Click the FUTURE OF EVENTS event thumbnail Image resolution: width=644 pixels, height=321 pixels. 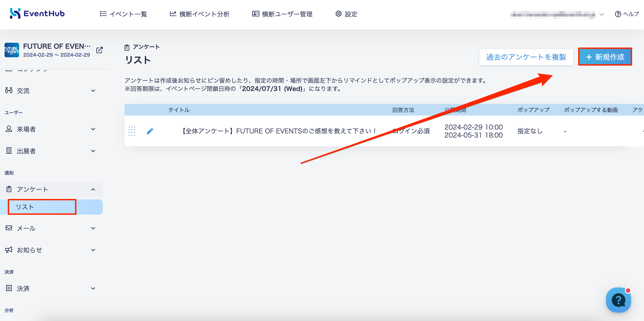pyautogui.click(x=12, y=50)
